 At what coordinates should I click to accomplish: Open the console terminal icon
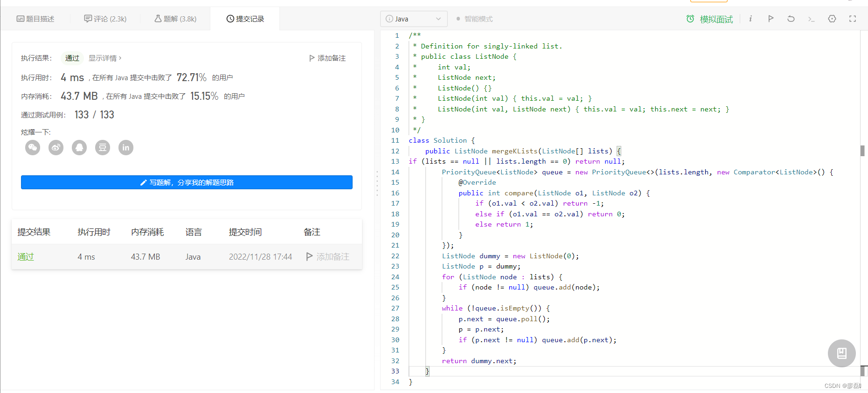click(812, 19)
